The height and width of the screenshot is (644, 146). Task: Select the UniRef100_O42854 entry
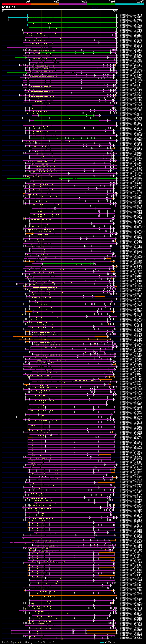pos(131,218)
